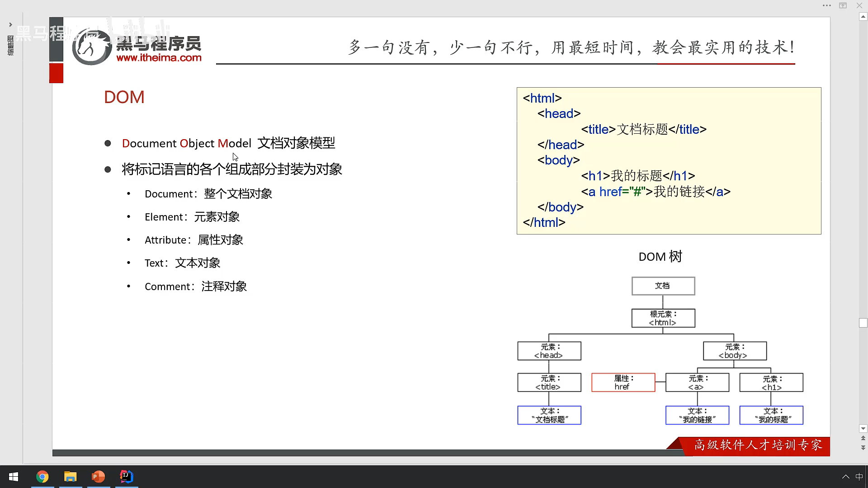Viewport: 868px width, 488px height.
Task: Click the vertical 缩略图 thumbnails label
Action: [x=10, y=46]
